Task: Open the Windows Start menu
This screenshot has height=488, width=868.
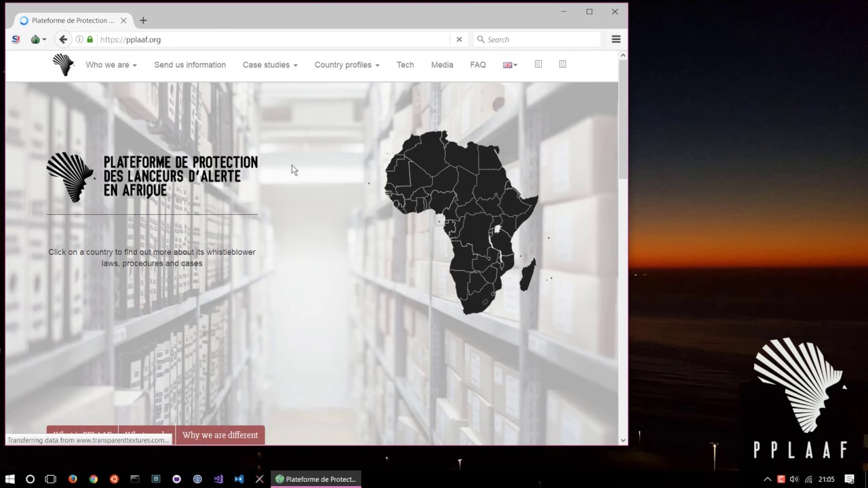Action: pyautogui.click(x=9, y=479)
